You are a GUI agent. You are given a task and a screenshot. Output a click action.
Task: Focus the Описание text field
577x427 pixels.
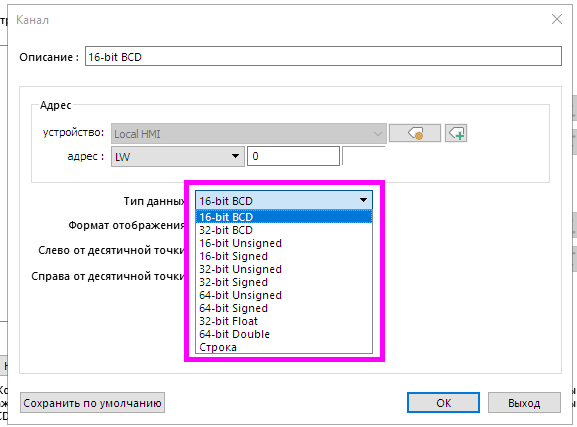pos(323,56)
